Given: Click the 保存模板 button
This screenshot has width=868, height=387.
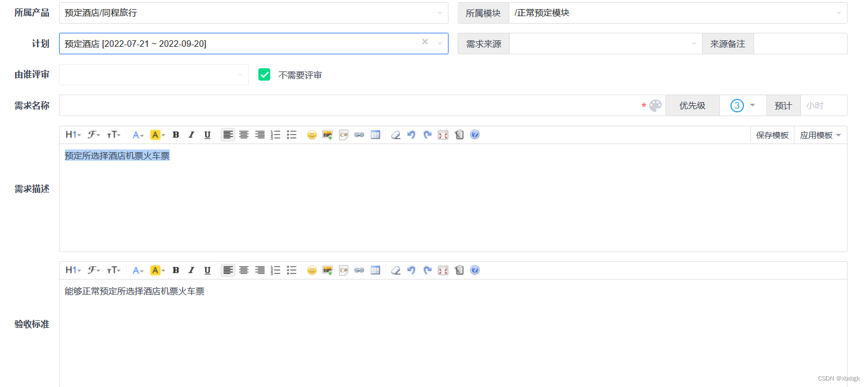Looking at the screenshot, I should 772,135.
